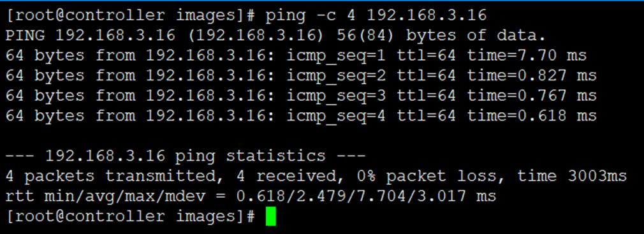644x234 pixels.
Task: Click the green terminal cursor block
Action: tap(270, 216)
